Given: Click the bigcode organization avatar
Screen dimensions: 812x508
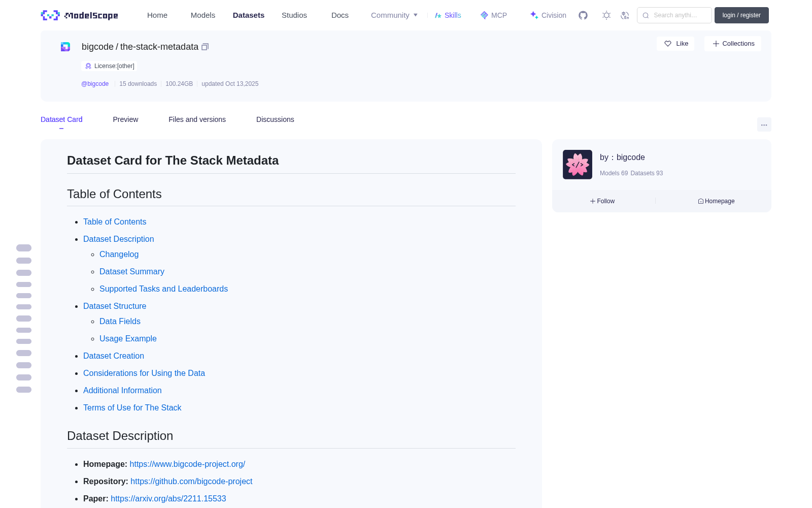Looking at the screenshot, I should coord(578,165).
